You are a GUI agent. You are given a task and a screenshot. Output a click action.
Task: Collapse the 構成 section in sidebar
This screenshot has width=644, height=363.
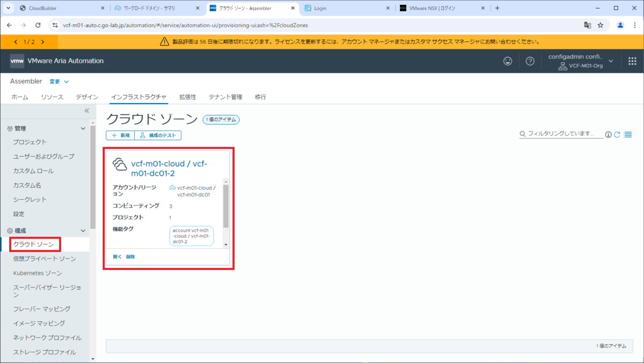tap(83, 231)
